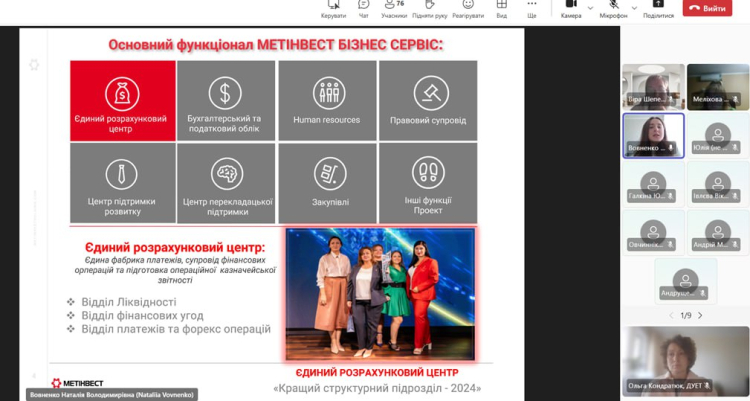Image resolution: width=750 pixels, height=401 pixels.
Task: Go to next page of participants
Action: tap(700, 315)
